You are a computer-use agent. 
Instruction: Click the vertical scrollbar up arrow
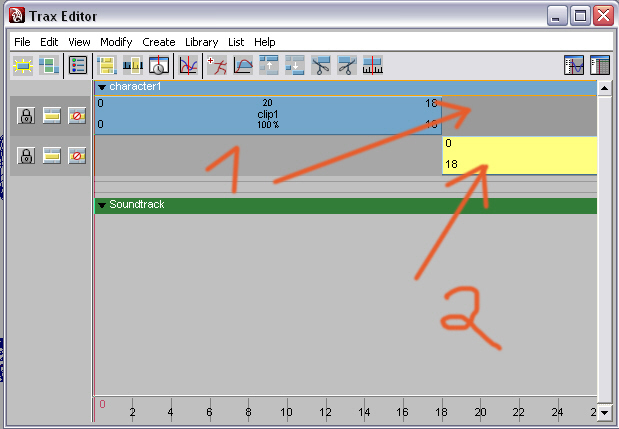[x=604, y=89]
